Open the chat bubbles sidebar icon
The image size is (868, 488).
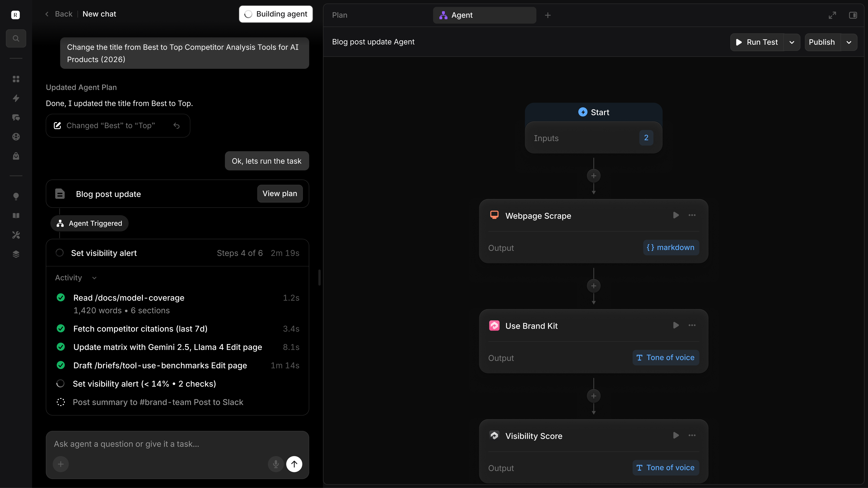16,118
